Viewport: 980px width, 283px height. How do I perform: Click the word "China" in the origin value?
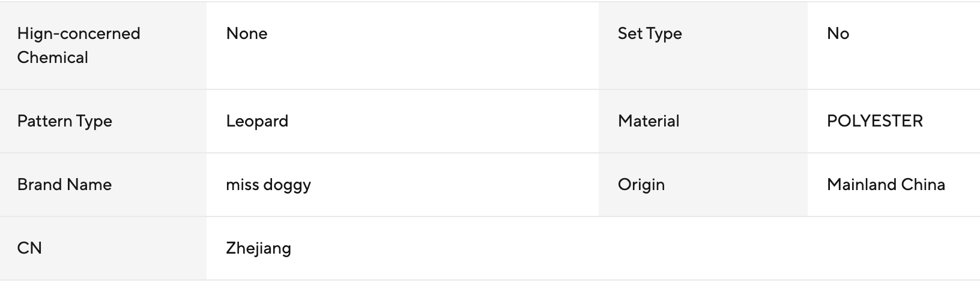coord(924,185)
